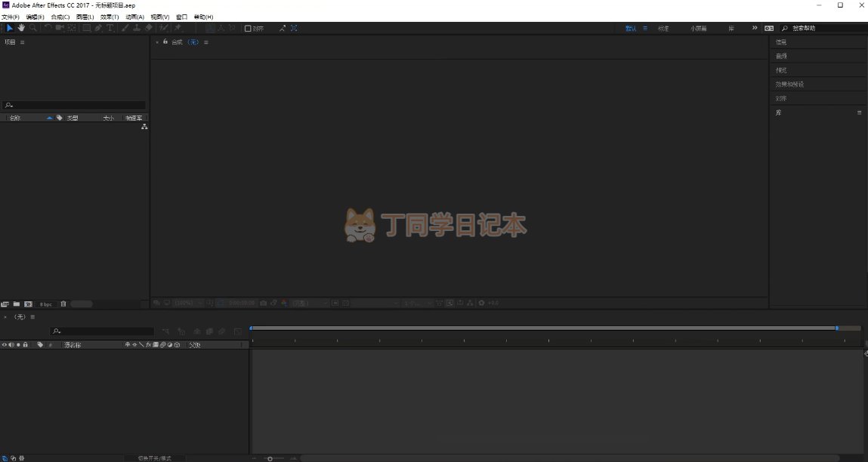Select the Horizontal Type tool
868x462 pixels.
pos(110,28)
